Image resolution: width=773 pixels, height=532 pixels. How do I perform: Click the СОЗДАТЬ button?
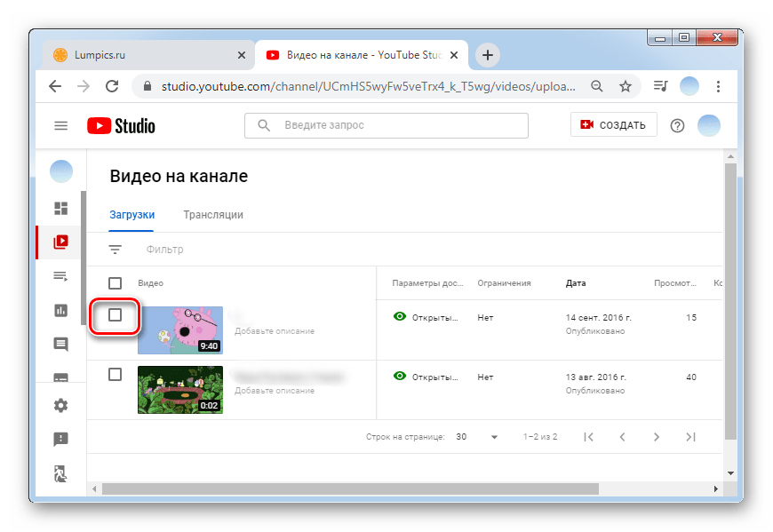[x=613, y=125]
